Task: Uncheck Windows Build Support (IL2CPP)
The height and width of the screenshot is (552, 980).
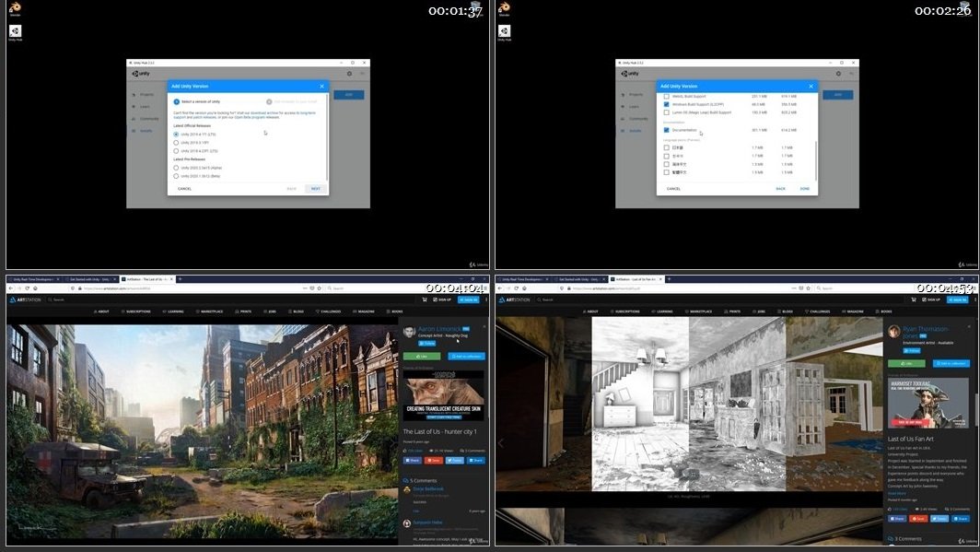Action: pos(666,104)
